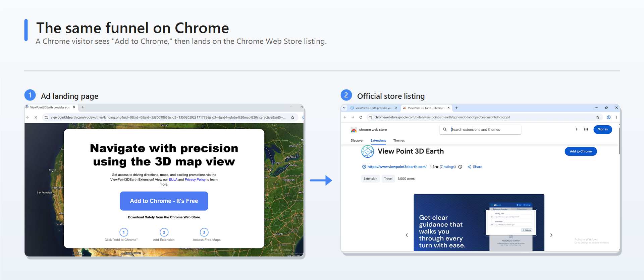View site info for chromewebstore.google.com
The height and width of the screenshot is (280, 644).
pyautogui.click(x=370, y=117)
